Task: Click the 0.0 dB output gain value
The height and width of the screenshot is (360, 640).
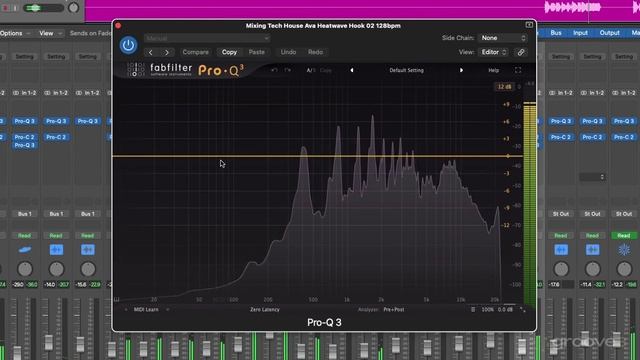Action: [505, 309]
